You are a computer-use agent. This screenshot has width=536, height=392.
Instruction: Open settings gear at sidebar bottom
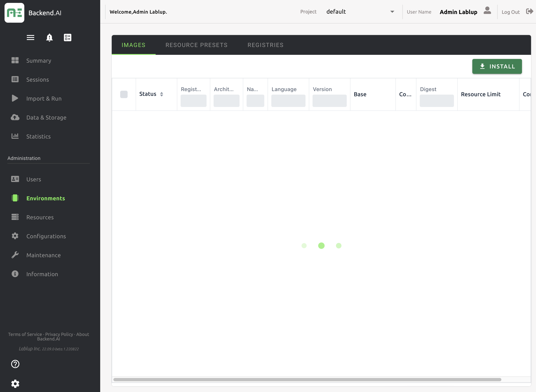(16, 384)
